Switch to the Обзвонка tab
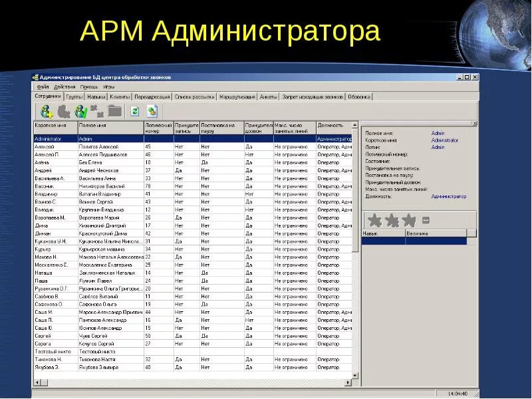The width and height of the screenshot is (532, 399). (359, 97)
